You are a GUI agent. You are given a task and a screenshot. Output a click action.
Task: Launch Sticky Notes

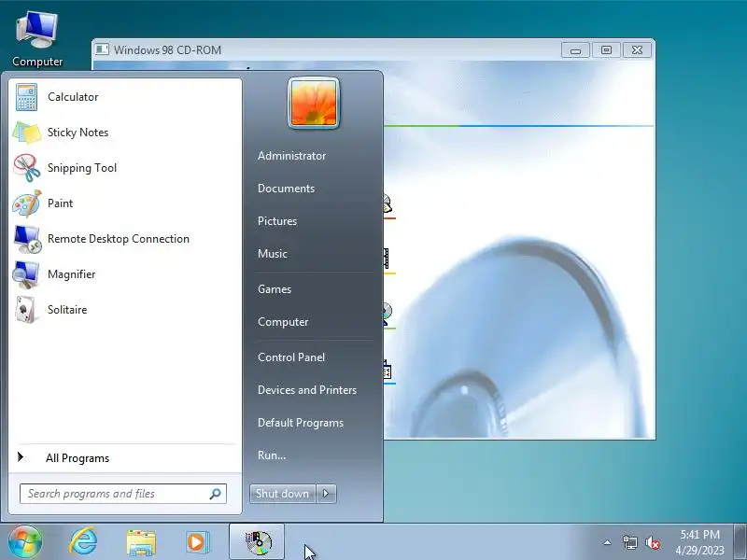point(125,133)
